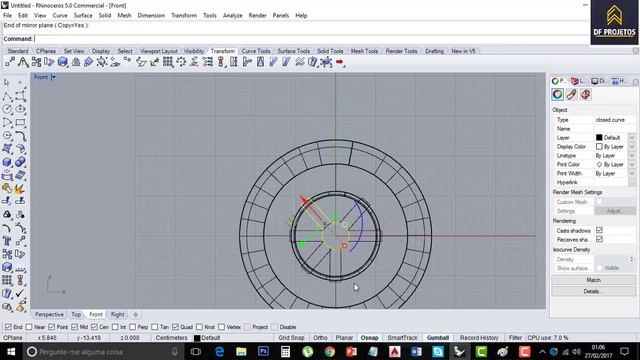
Task: Toggle the Casts shadows checkbox
Action: coord(599,231)
